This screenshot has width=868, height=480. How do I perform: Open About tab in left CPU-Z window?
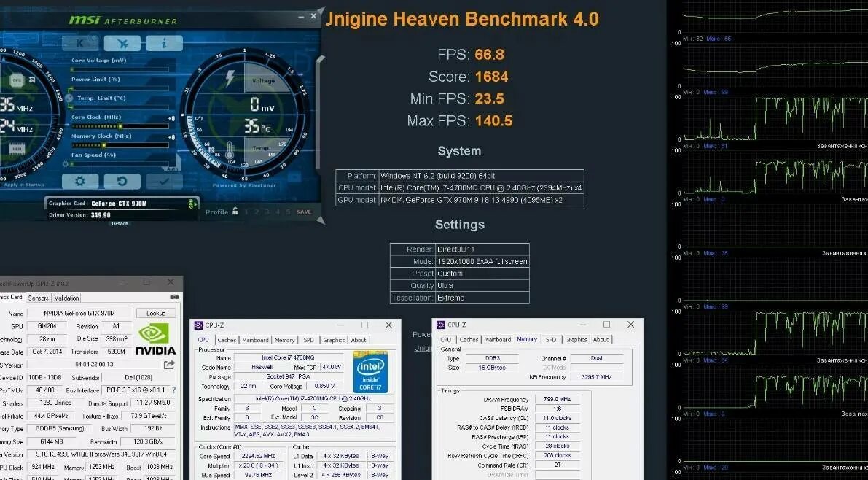coord(358,340)
